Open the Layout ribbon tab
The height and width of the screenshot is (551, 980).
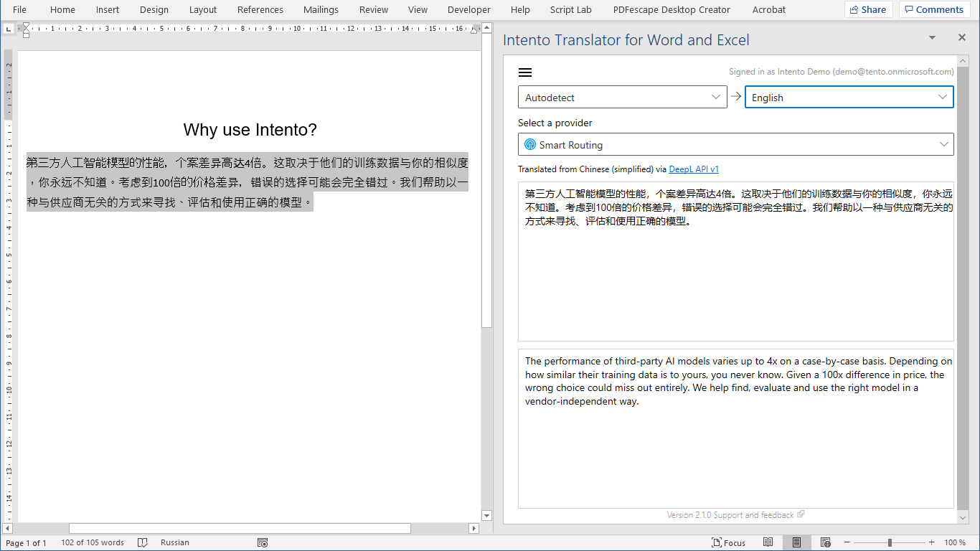pos(203,9)
